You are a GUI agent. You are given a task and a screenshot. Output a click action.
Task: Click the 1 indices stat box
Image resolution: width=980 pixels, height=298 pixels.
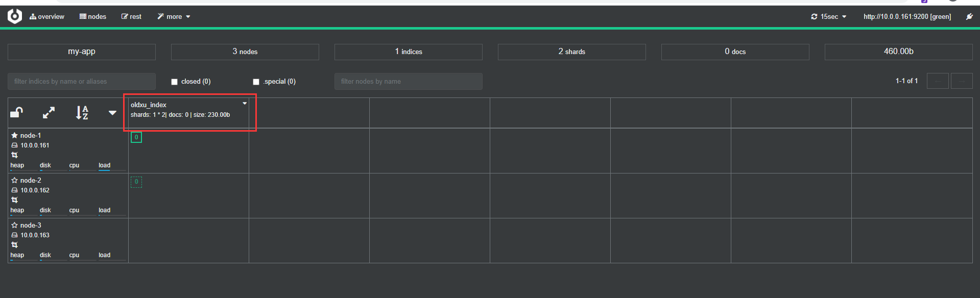[409, 52]
